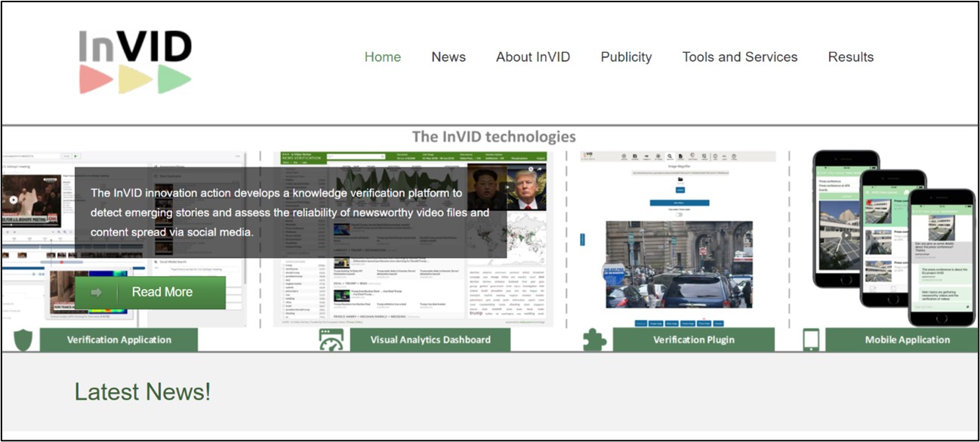Select the Results menu item

(850, 57)
